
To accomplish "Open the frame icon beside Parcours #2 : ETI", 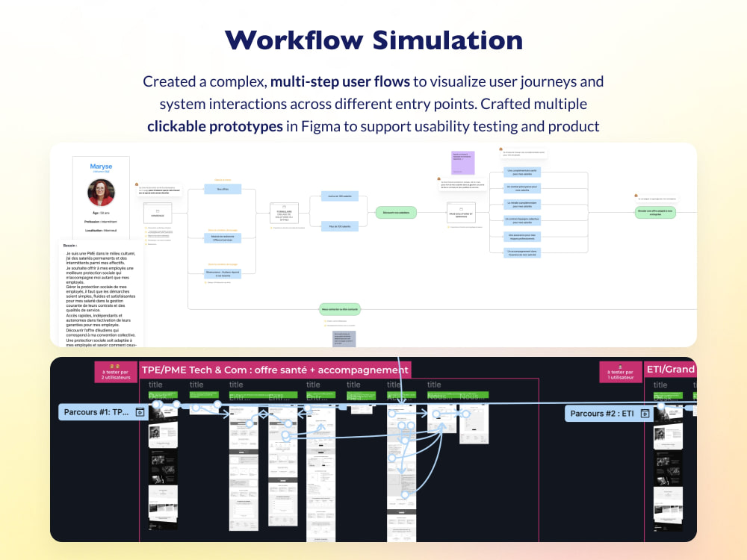I will pos(645,414).
